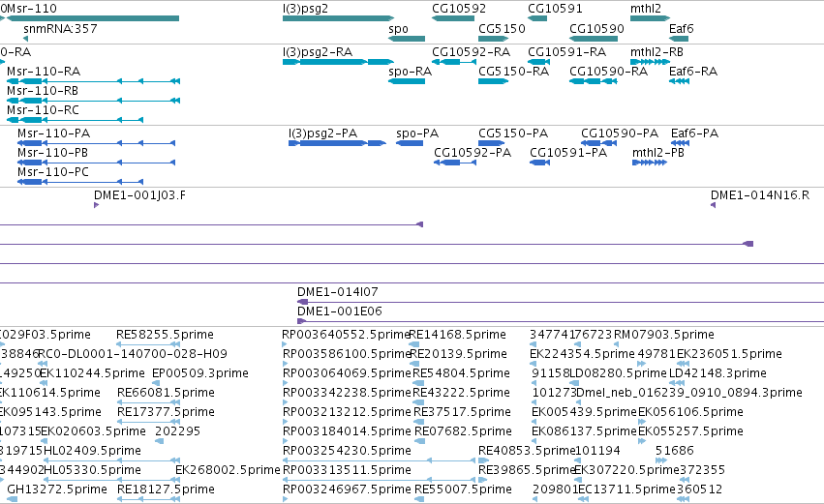Open the CG5150-PA protein feature

point(491,143)
